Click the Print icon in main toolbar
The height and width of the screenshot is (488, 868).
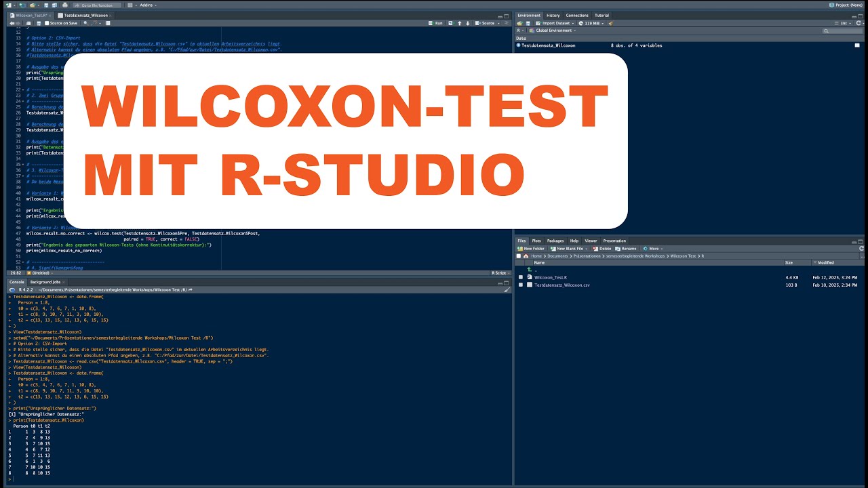pyautogui.click(x=64, y=5)
